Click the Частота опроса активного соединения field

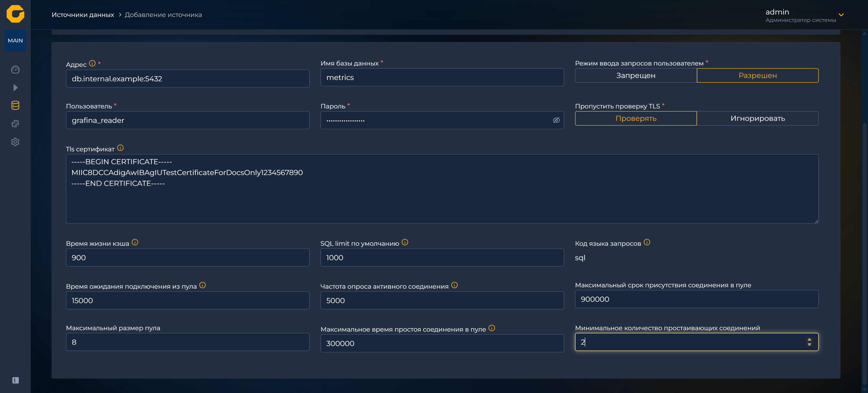pos(442,300)
